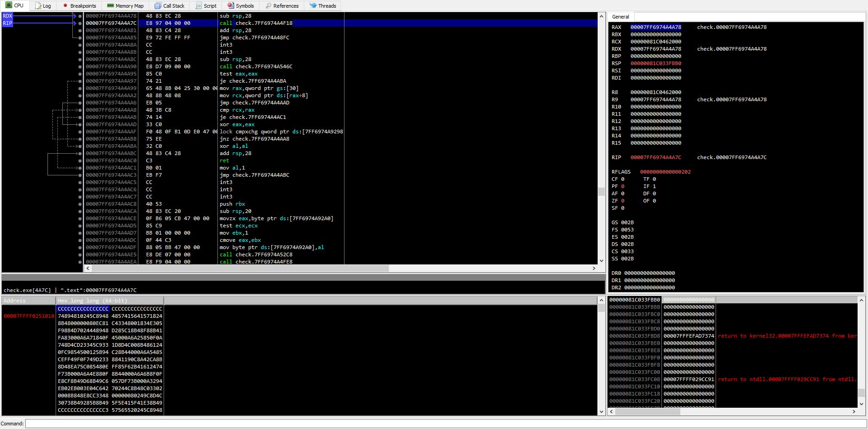This screenshot has height=429, width=868.
Task: Click the CPU chip icon tab
Action: coord(9,5)
